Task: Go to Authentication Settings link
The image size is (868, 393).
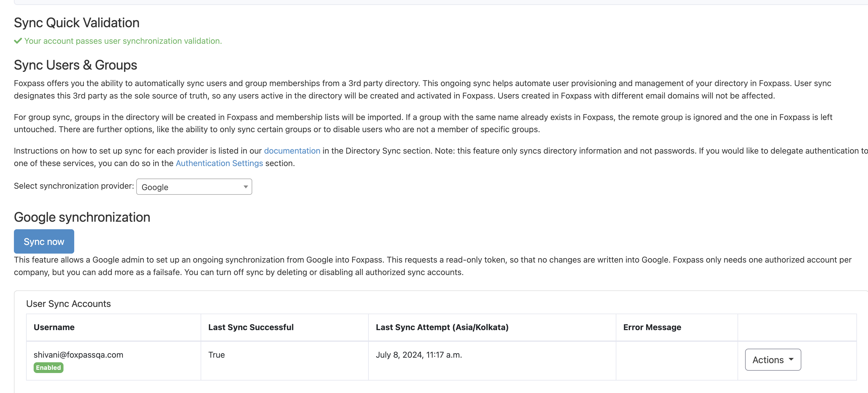Action: click(219, 163)
